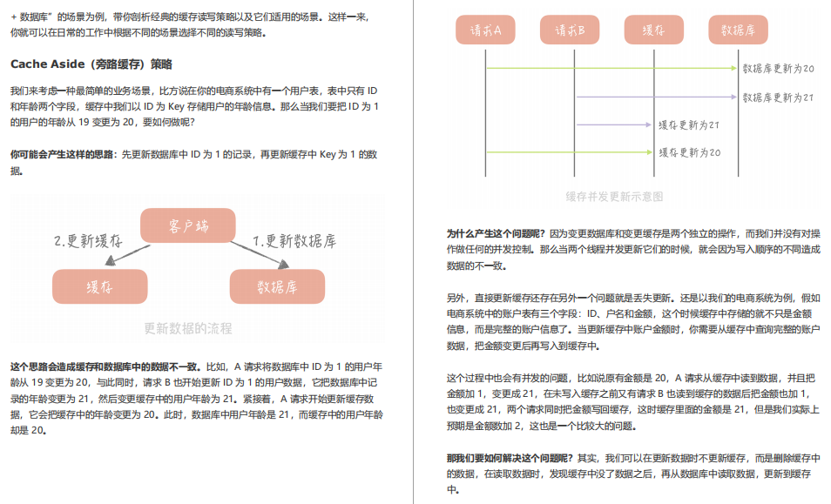The height and width of the screenshot is (504, 831).
Task: Click the label 2.更新缓存
Action: [89, 241]
